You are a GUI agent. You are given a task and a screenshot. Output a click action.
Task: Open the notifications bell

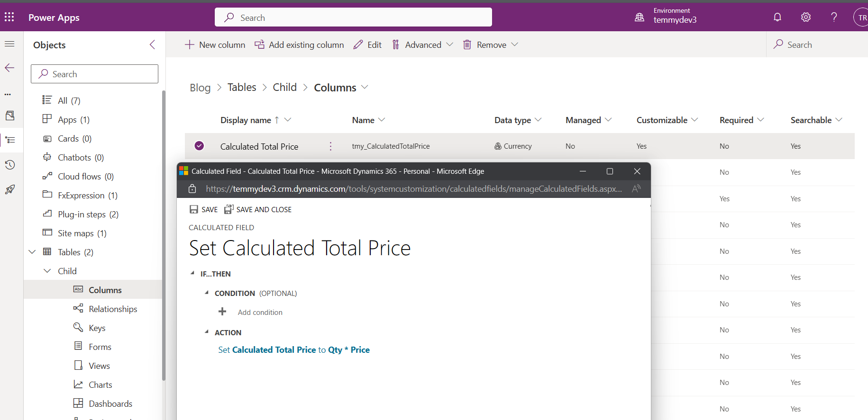[x=777, y=18]
